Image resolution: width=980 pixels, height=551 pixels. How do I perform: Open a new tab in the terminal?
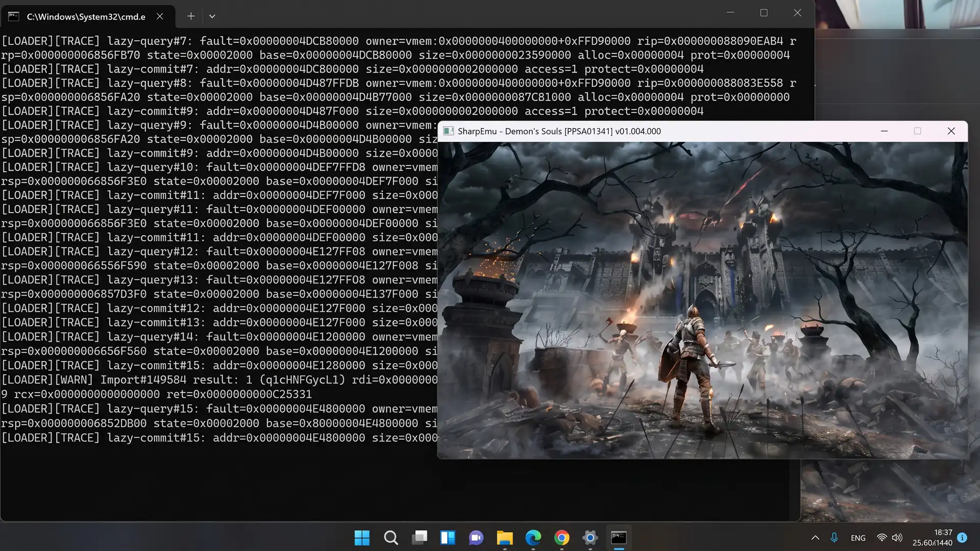pyautogui.click(x=191, y=16)
